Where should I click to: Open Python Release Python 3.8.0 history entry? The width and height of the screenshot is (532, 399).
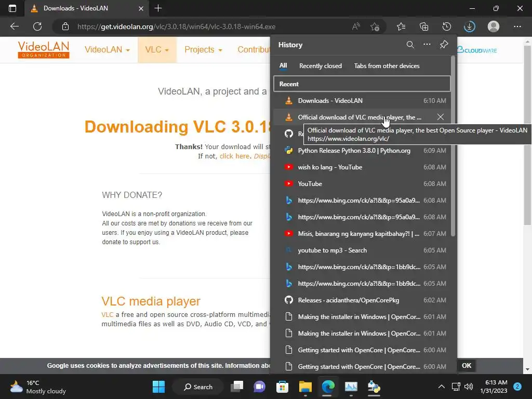pos(362,150)
